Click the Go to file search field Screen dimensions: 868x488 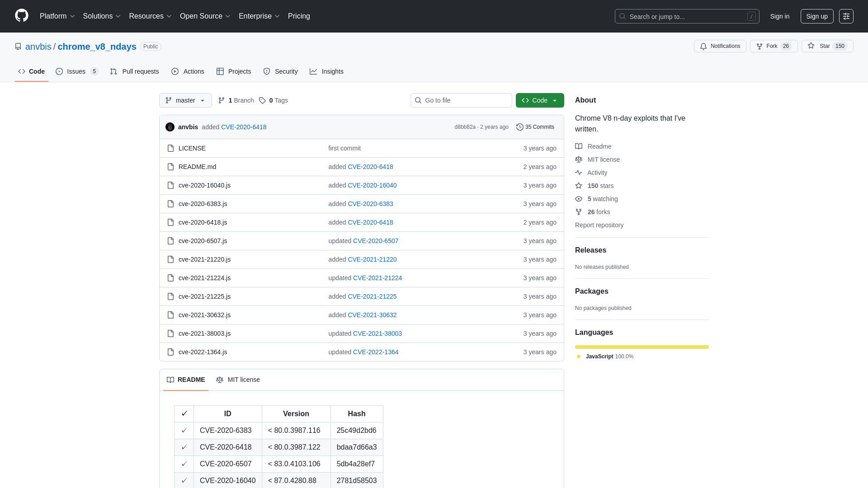(x=461, y=100)
